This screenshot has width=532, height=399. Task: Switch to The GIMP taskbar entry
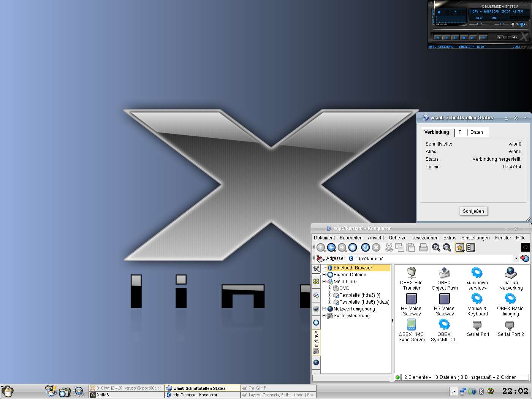[x=278, y=388]
